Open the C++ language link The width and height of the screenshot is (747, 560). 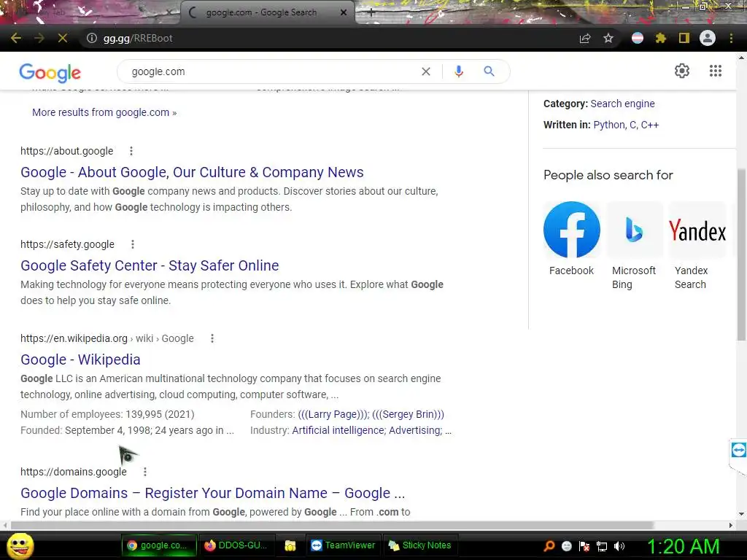(x=650, y=125)
